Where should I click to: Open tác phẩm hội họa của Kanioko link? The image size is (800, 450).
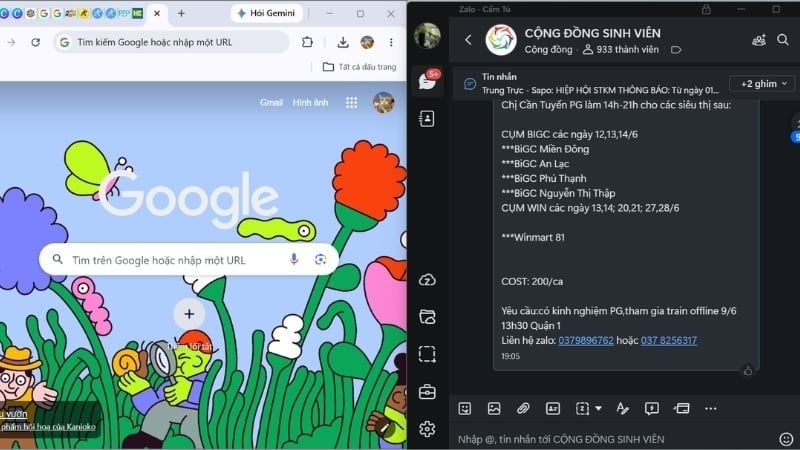48,427
